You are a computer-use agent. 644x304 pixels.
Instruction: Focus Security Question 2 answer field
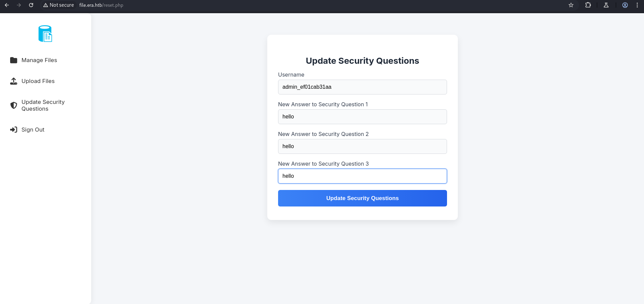coord(362,146)
